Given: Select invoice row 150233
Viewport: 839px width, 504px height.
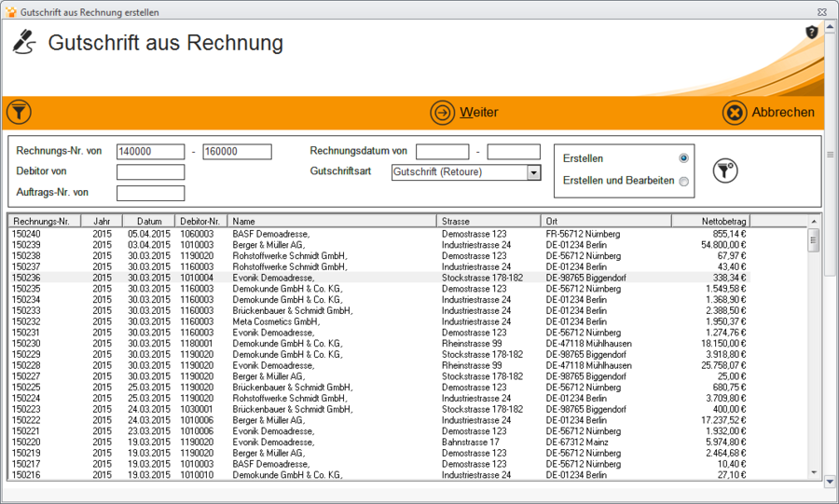Looking at the screenshot, I should (379, 310).
